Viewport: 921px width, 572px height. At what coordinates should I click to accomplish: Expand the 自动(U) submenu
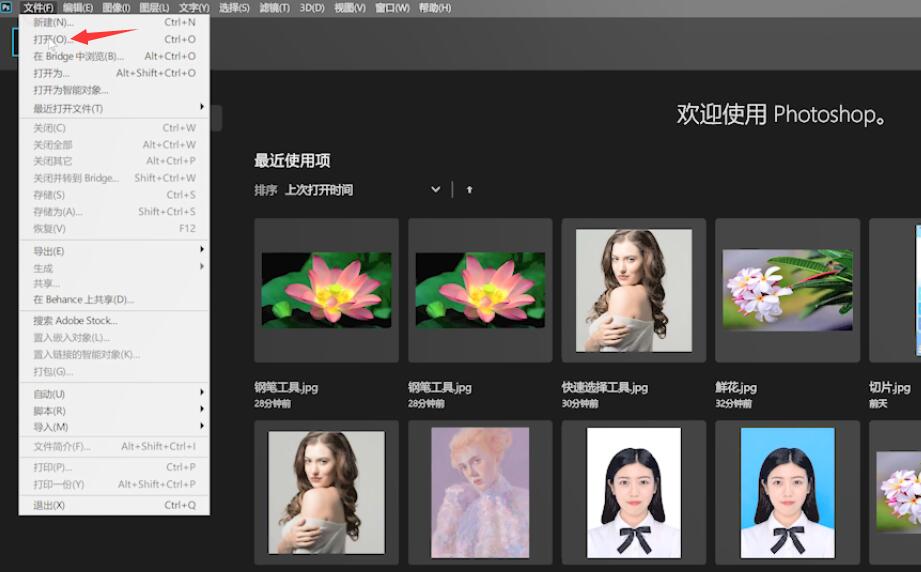point(114,393)
